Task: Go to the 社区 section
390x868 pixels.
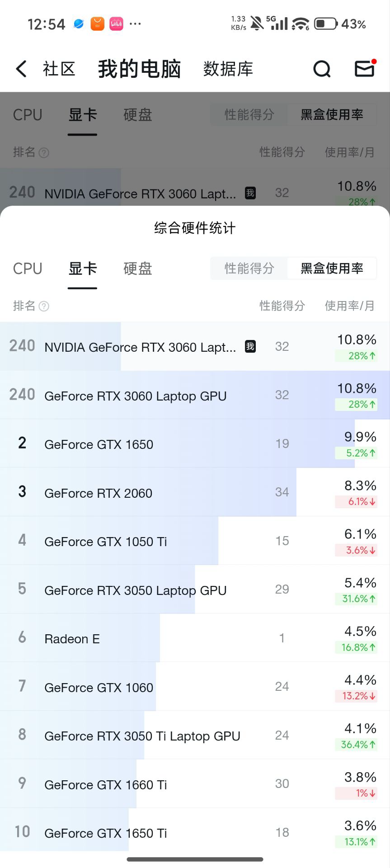Action: tap(59, 69)
